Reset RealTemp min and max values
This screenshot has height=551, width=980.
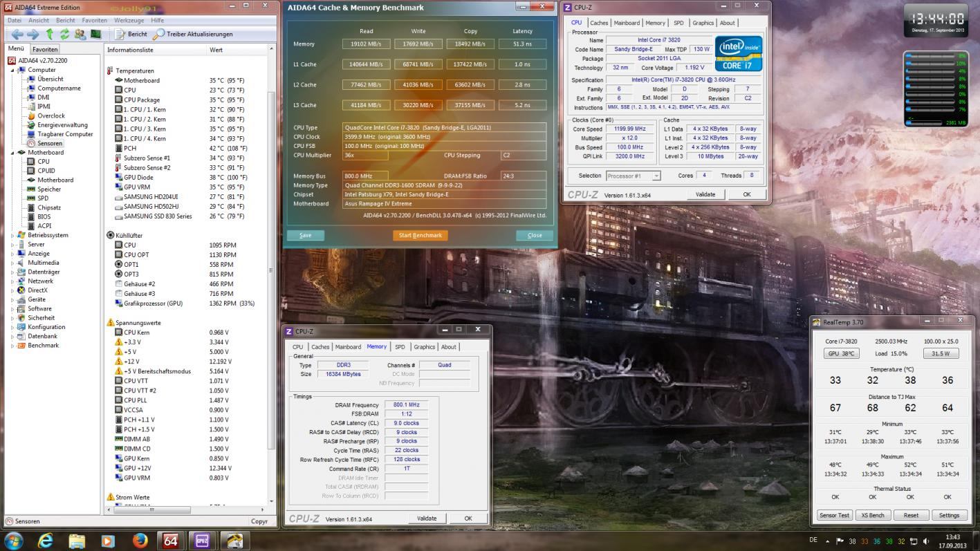911,515
